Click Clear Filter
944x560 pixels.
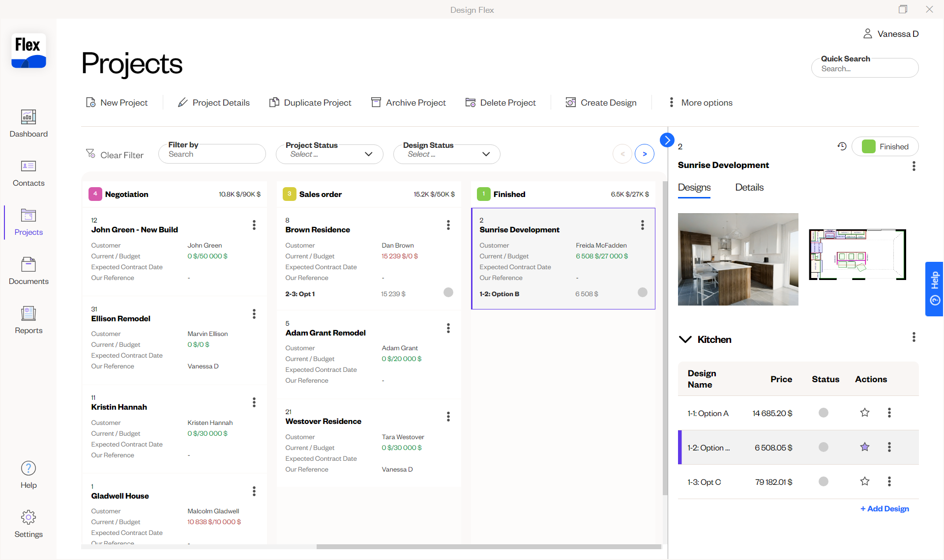pyautogui.click(x=115, y=155)
